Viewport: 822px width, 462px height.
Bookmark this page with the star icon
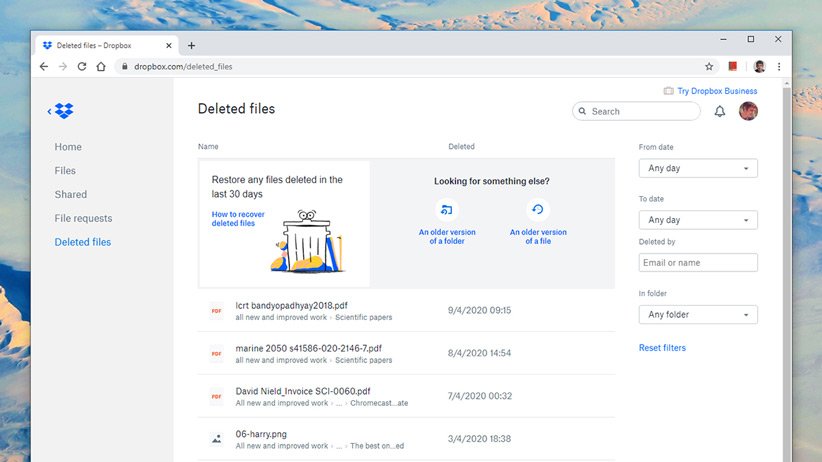click(x=709, y=66)
